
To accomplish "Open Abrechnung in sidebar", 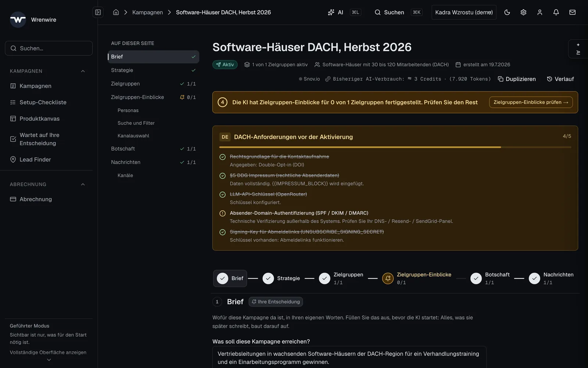I will (x=49, y=199).
